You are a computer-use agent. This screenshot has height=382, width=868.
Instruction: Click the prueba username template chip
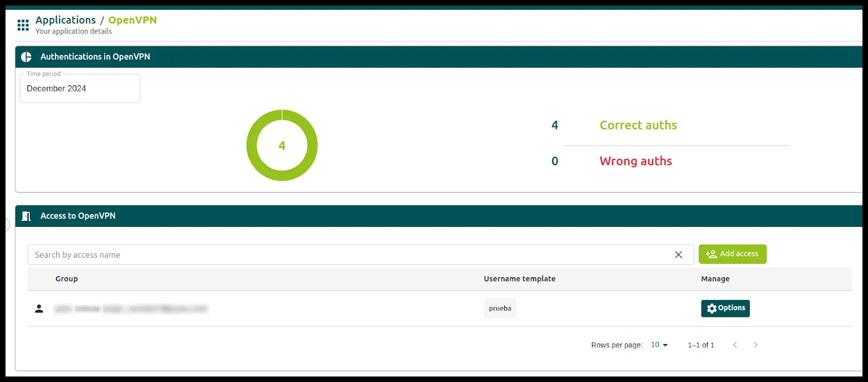pos(500,308)
